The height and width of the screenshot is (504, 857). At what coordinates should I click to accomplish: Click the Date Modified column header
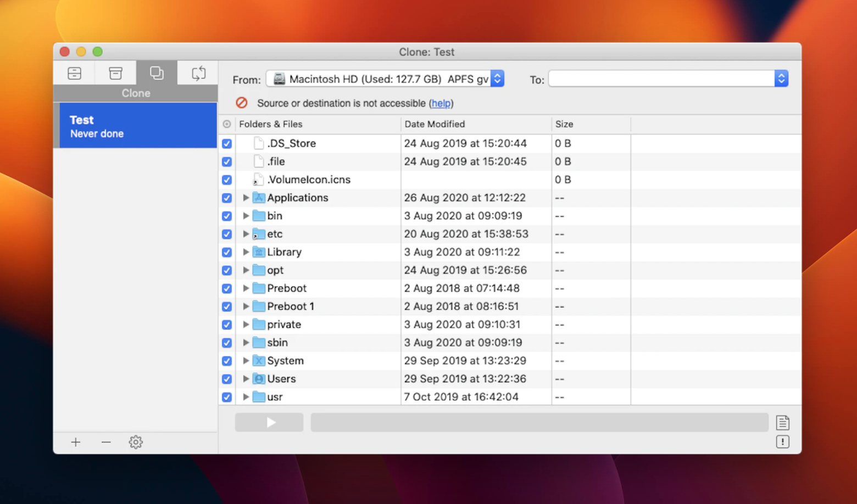point(435,124)
